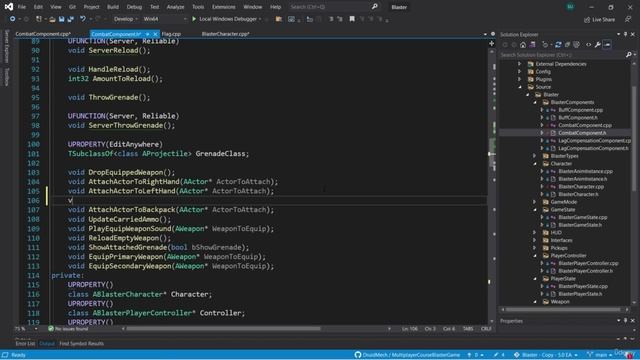Viewport: 640px width, 360px height.
Task: Click View Code icon in Solution Explorer
Action: (x=588, y=45)
